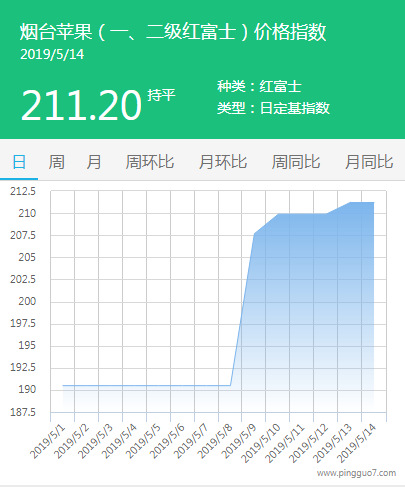Open the 月环比 tab

223,162
